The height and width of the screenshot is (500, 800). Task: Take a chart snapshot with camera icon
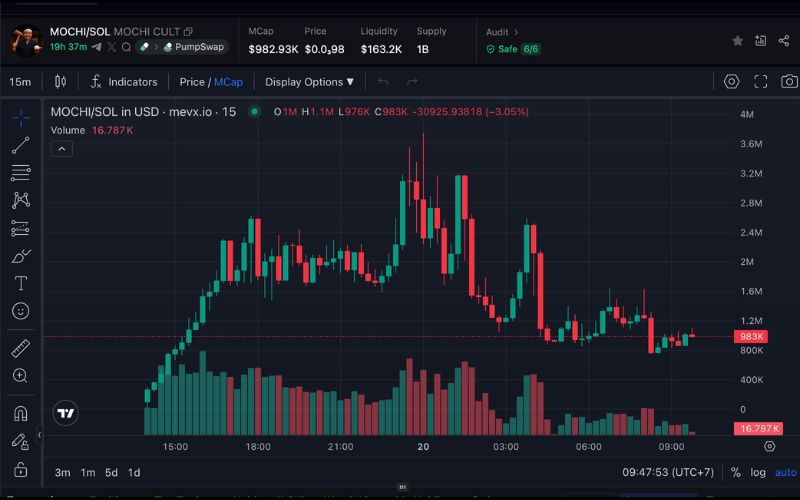coord(789,82)
